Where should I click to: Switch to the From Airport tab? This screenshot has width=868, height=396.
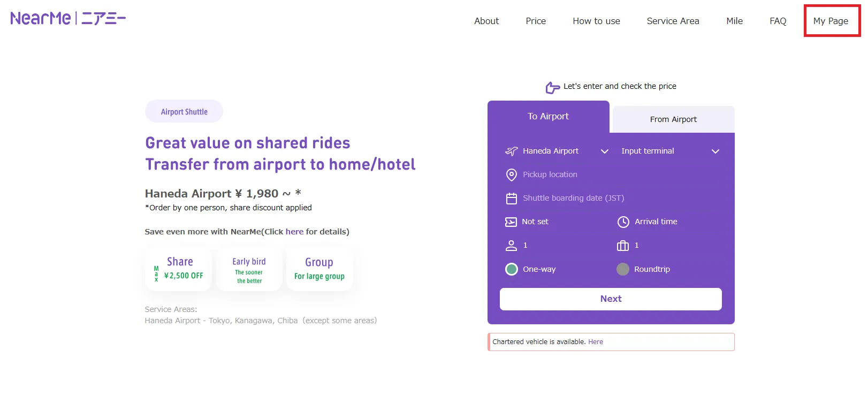click(673, 119)
